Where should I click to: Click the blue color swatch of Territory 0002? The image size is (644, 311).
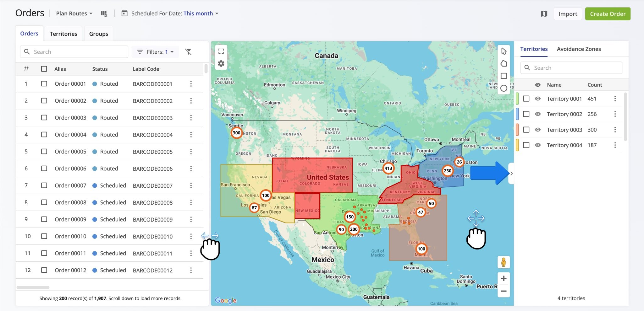[x=517, y=114]
